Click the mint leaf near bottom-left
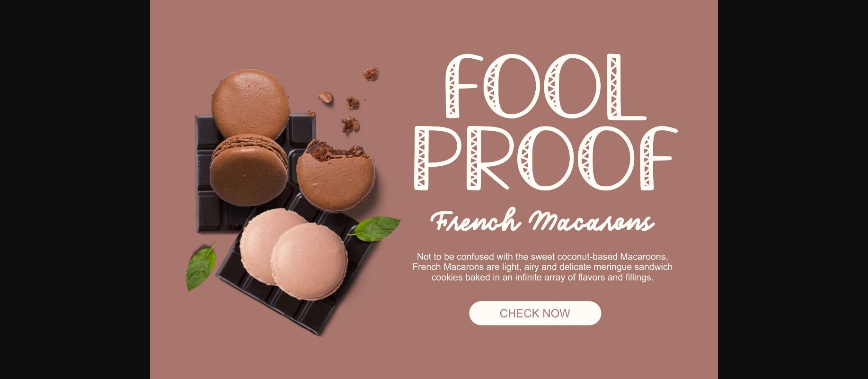 click(x=201, y=267)
